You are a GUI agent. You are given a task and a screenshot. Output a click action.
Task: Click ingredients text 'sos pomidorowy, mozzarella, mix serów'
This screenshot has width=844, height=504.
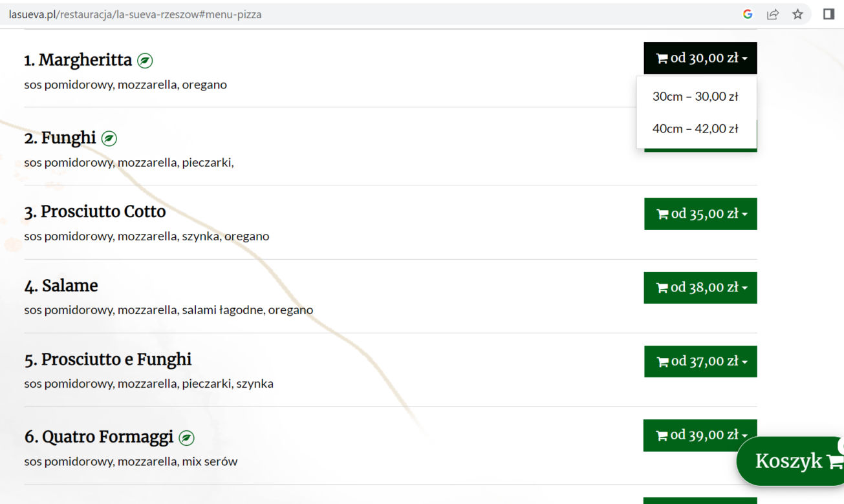pos(131,461)
